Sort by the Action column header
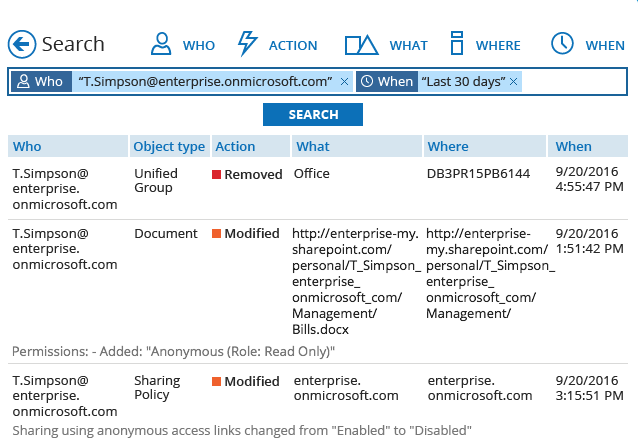 click(251, 146)
